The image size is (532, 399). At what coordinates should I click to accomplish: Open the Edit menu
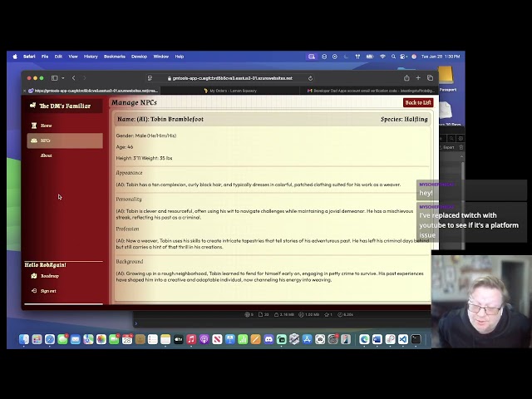coord(58,57)
